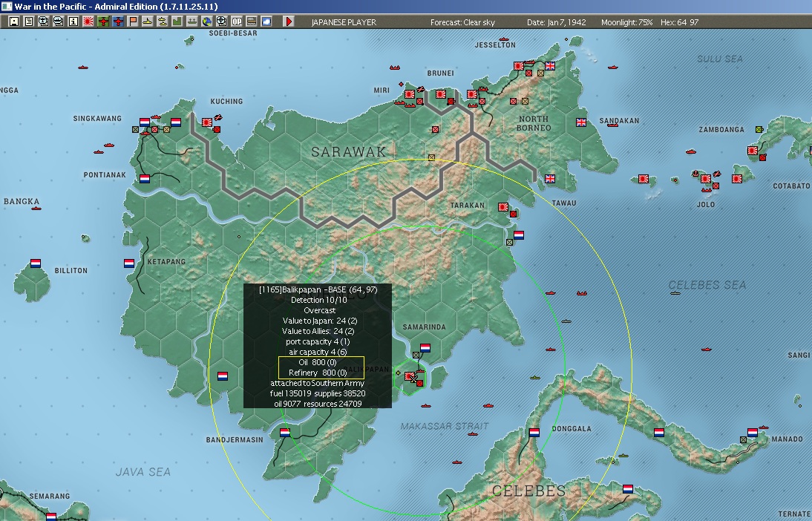Viewport: 812px width, 521px height.
Task: Open the weather cloud icon
Action: [x=266, y=22]
